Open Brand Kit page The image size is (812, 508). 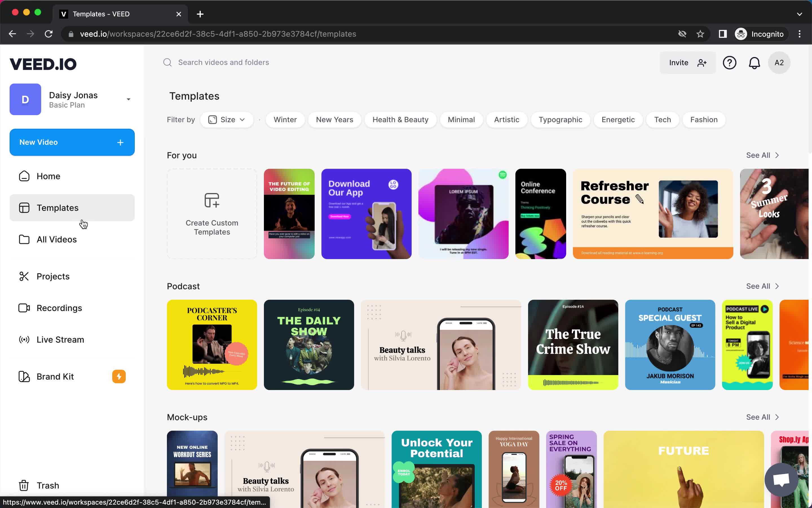[72, 376]
